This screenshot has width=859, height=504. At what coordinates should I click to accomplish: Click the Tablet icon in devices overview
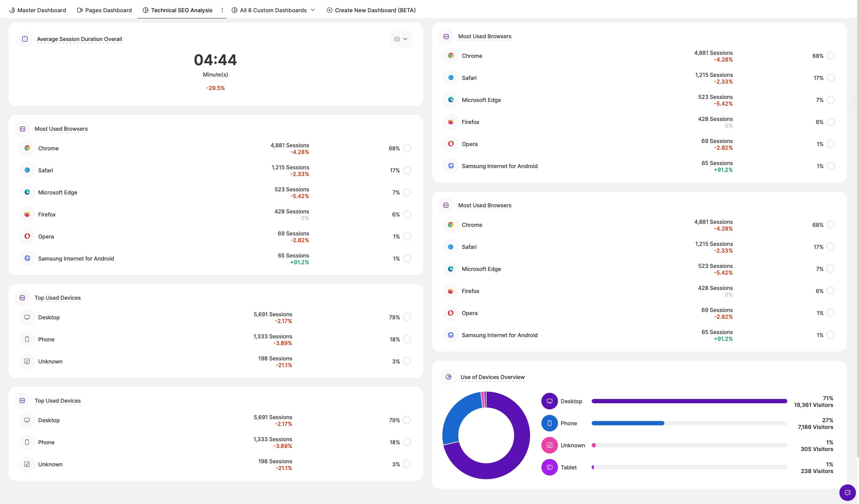tap(549, 467)
